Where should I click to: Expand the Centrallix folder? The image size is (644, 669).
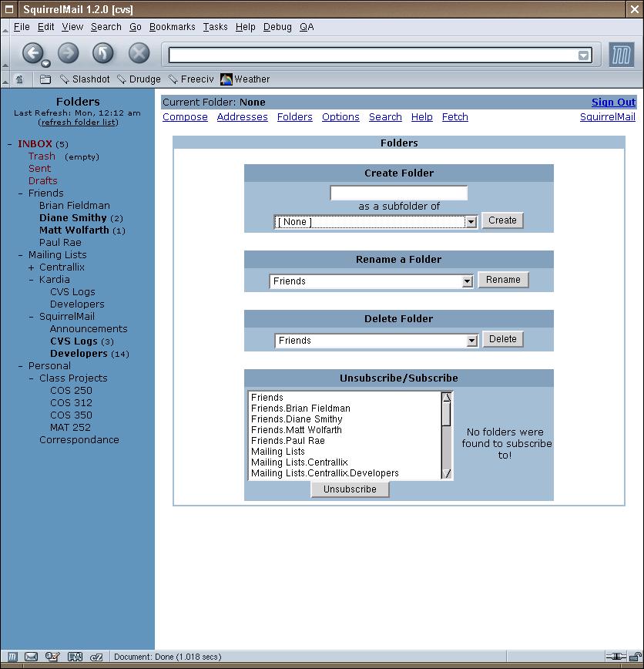32,267
